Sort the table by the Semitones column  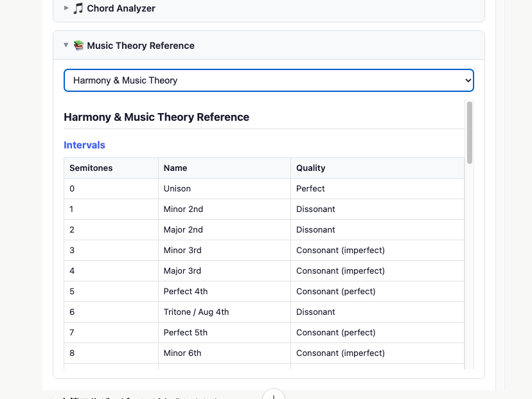coord(91,168)
